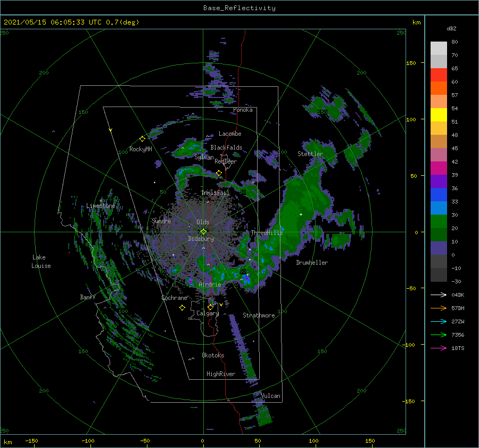Image resolution: width=479 pixels, height=448 pixels.
Task: Click the yellow diamond marker near RedDeer
Action: [219, 173]
